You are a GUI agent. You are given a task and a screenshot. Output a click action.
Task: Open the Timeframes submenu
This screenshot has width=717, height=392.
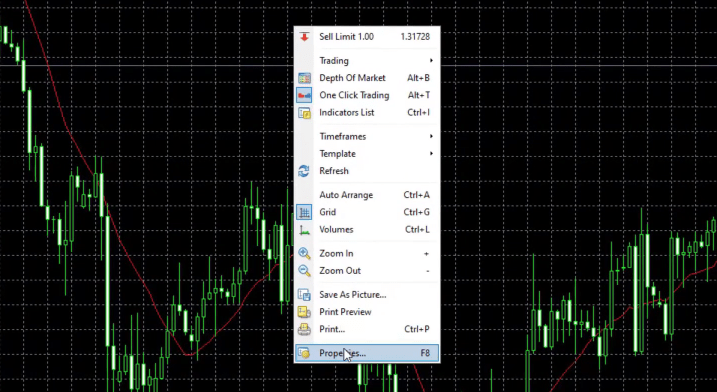click(367, 136)
